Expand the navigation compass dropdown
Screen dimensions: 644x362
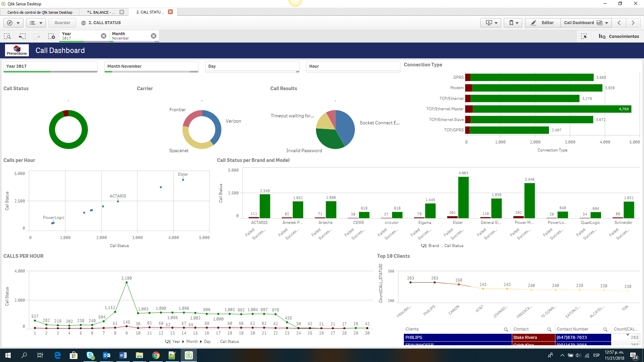click(x=13, y=23)
